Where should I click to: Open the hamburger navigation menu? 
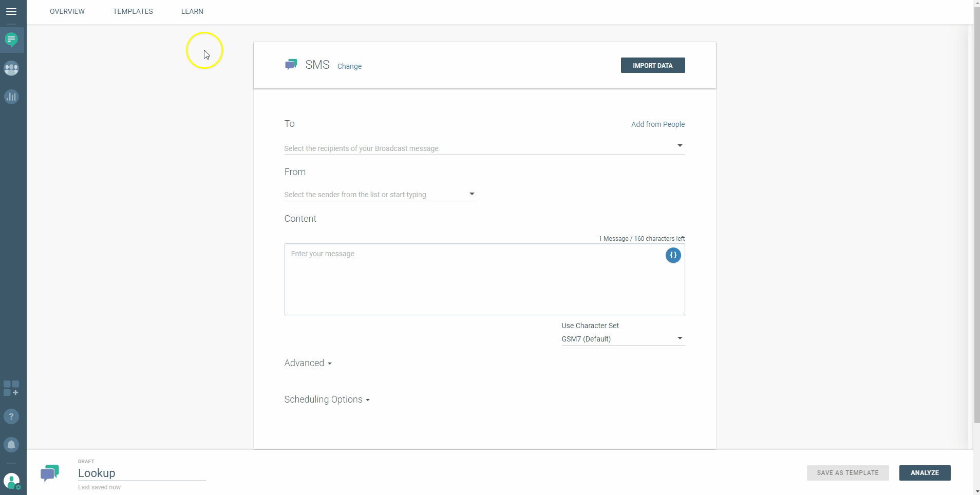point(11,11)
